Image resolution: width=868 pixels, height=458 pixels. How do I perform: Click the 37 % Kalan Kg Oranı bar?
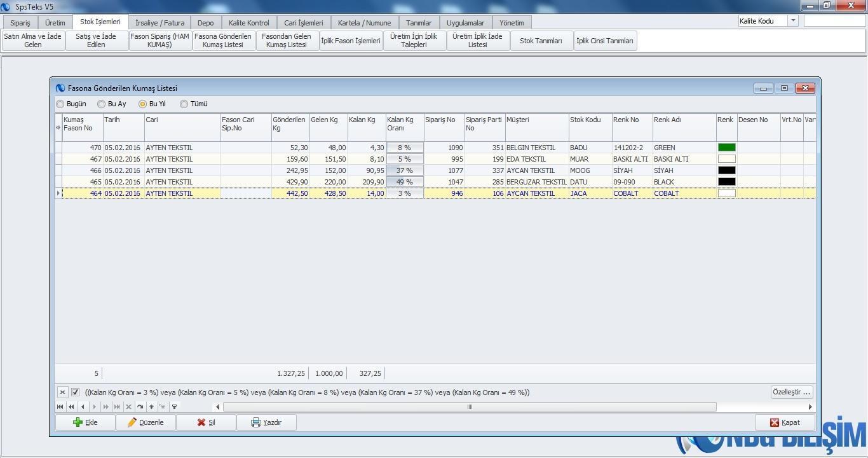pyautogui.click(x=405, y=170)
